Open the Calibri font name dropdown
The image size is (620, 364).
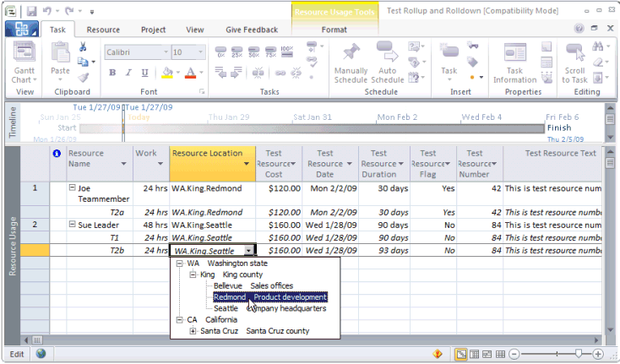[x=166, y=52]
